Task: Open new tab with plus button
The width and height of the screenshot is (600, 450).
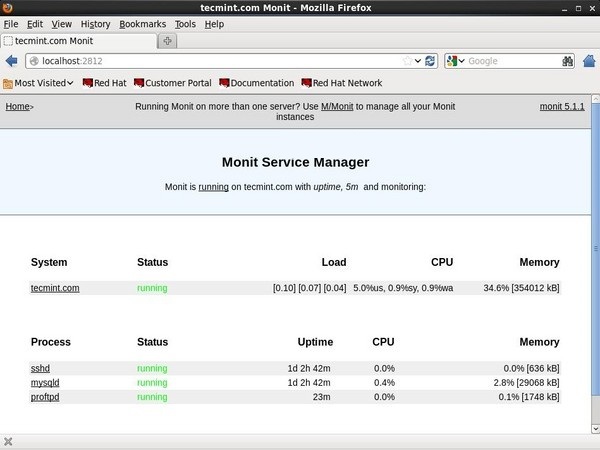Action: [167, 41]
